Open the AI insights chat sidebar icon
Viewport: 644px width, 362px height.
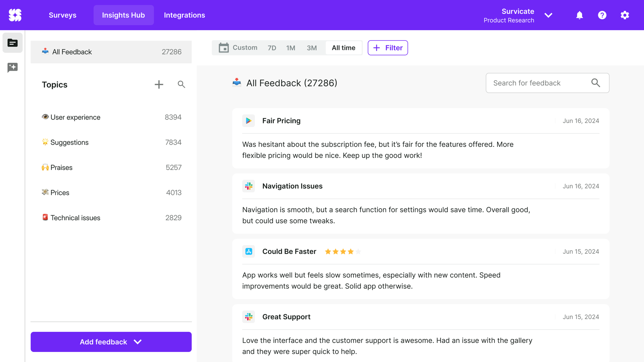(12, 67)
